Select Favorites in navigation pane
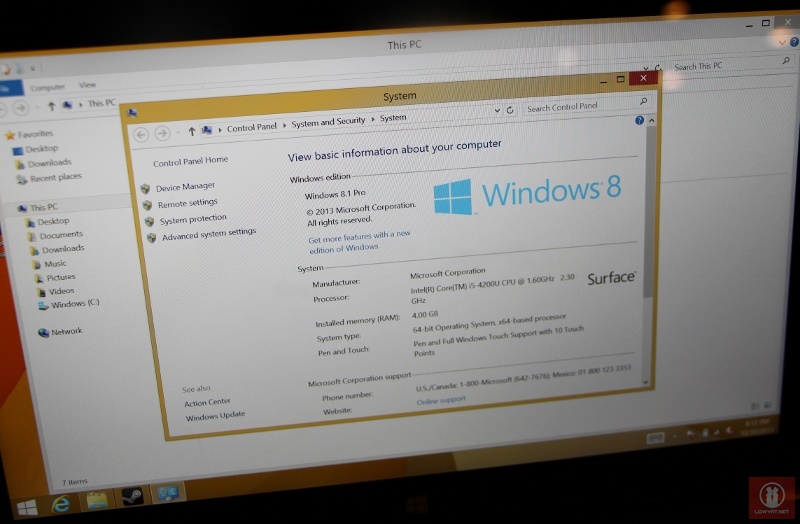 [x=35, y=134]
